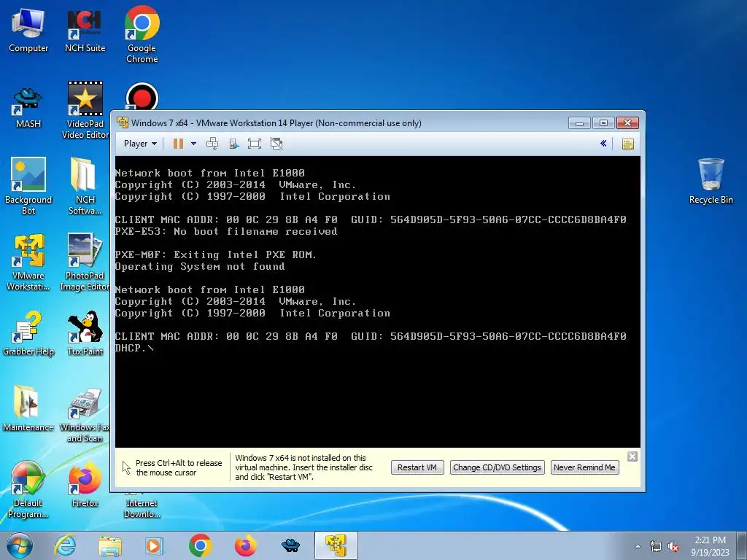Select the Background Bot desktop icon
747x560 pixels.
(x=28, y=186)
